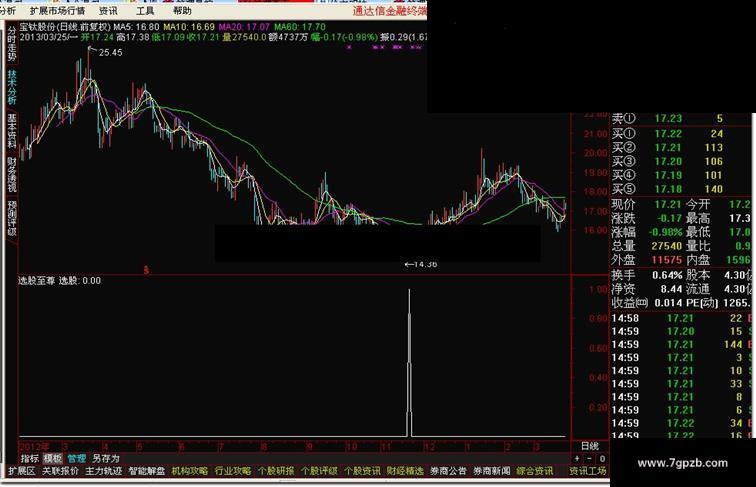Image resolution: width=756 pixels, height=487 pixels.
Task: Click the 选股至尊 indicator name
Action: [x=37, y=281]
